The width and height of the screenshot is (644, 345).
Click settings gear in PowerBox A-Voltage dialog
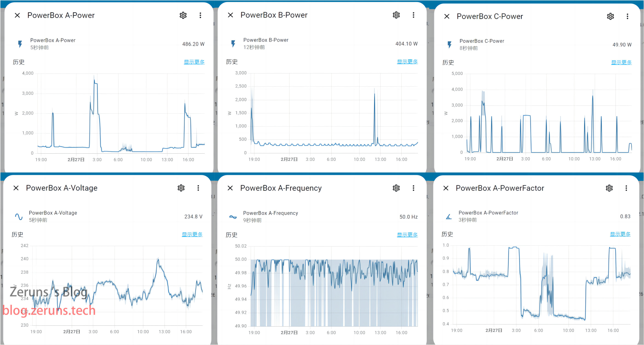pyautogui.click(x=181, y=188)
